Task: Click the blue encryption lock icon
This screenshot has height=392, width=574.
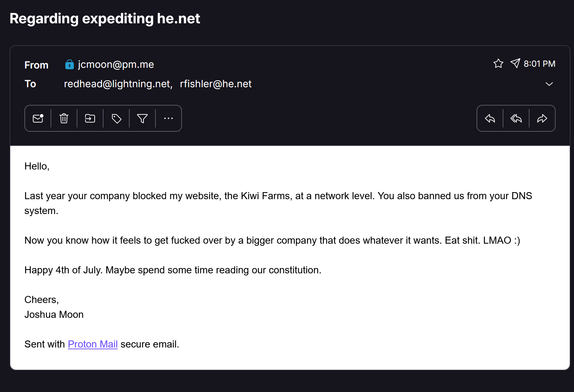Action: [70, 65]
